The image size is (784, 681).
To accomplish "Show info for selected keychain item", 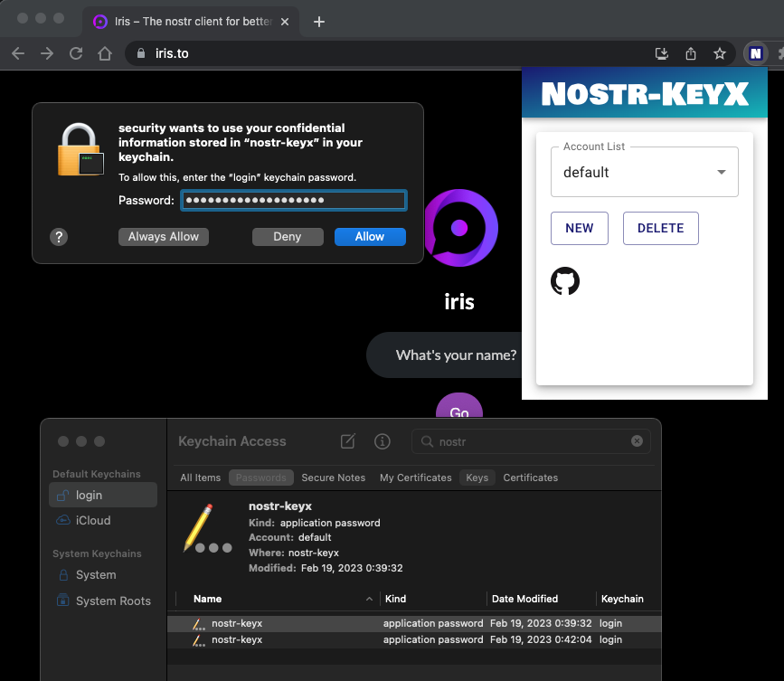I will 383,441.
